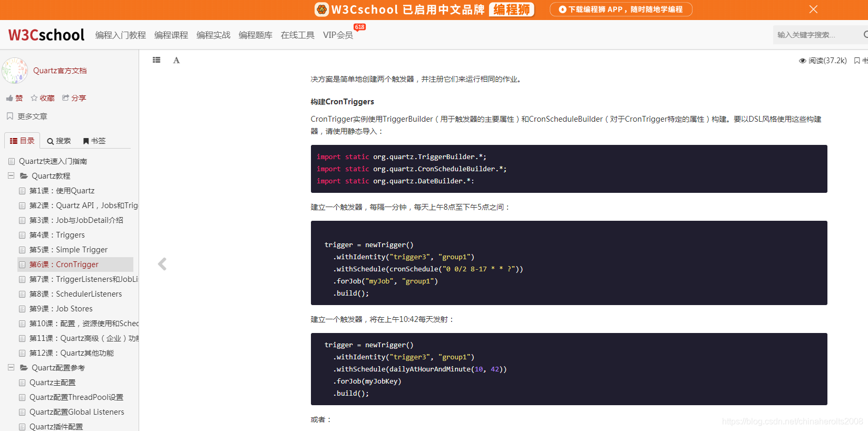Open VIP会员 page
This screenshot has width=868, height=431.
click(338, 35)
